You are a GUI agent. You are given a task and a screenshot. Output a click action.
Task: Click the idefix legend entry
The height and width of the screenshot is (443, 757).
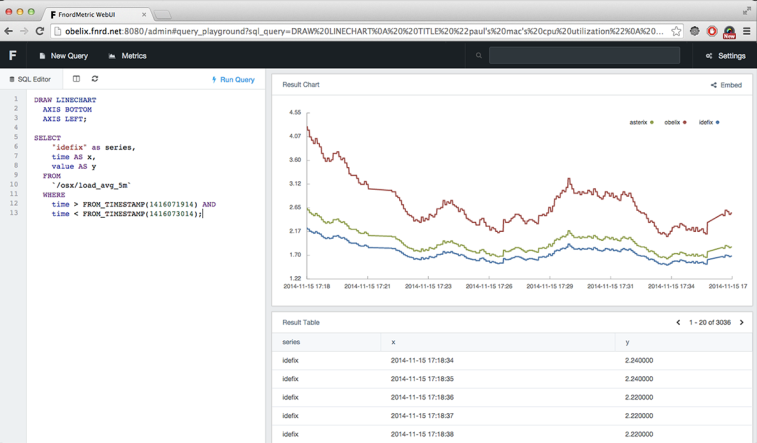click(709, 122)
